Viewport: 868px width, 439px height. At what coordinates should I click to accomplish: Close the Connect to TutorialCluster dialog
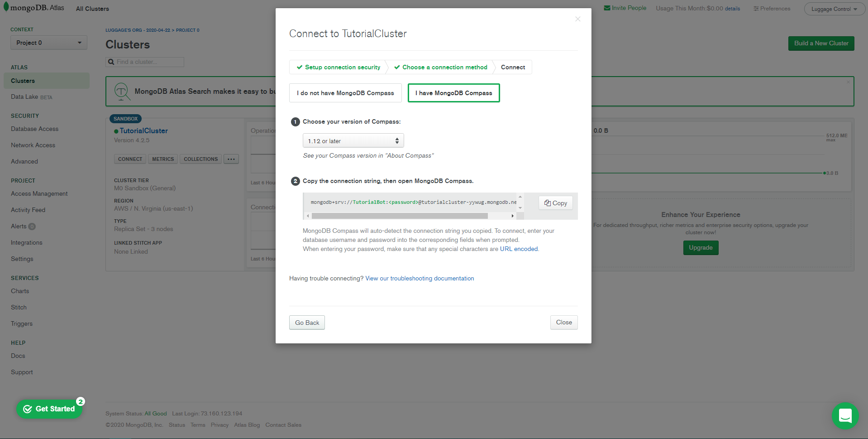pyautogui.click(x=578, y=19)
